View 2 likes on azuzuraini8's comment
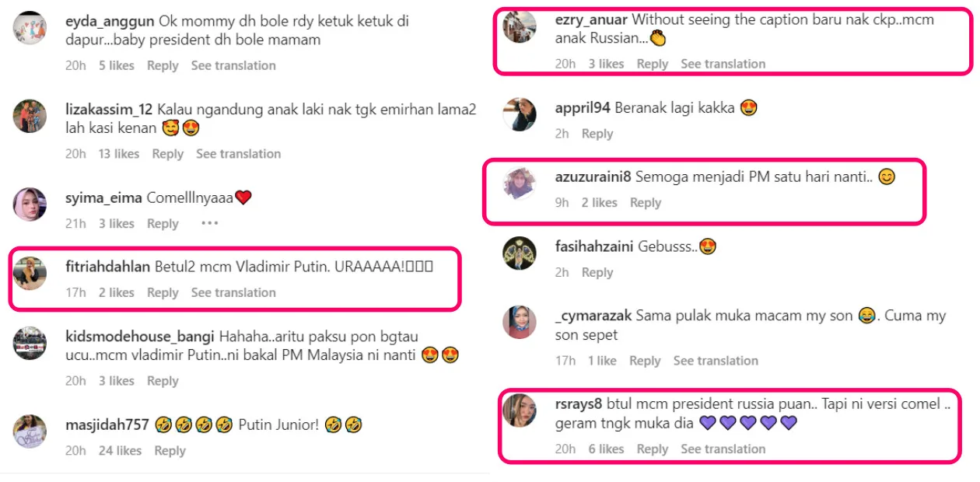The image size is (980, 482). coord(600,202)
